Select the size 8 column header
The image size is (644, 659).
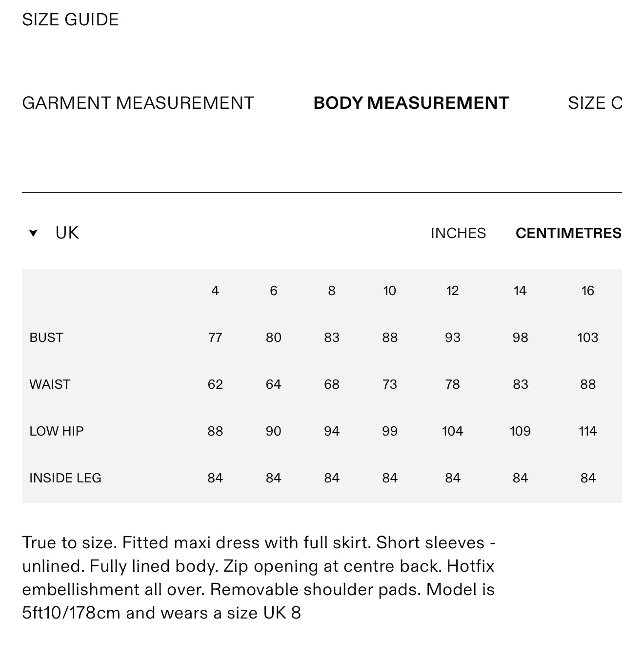coord(332,291)
